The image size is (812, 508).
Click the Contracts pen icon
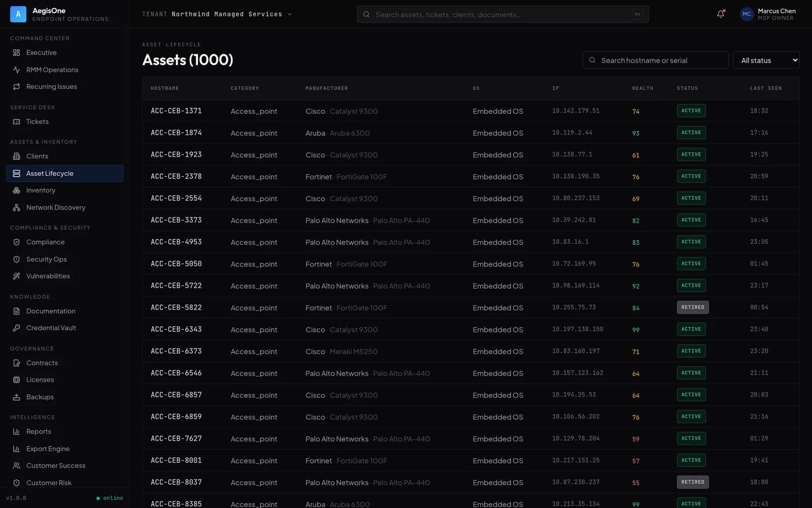coord(16,363)
